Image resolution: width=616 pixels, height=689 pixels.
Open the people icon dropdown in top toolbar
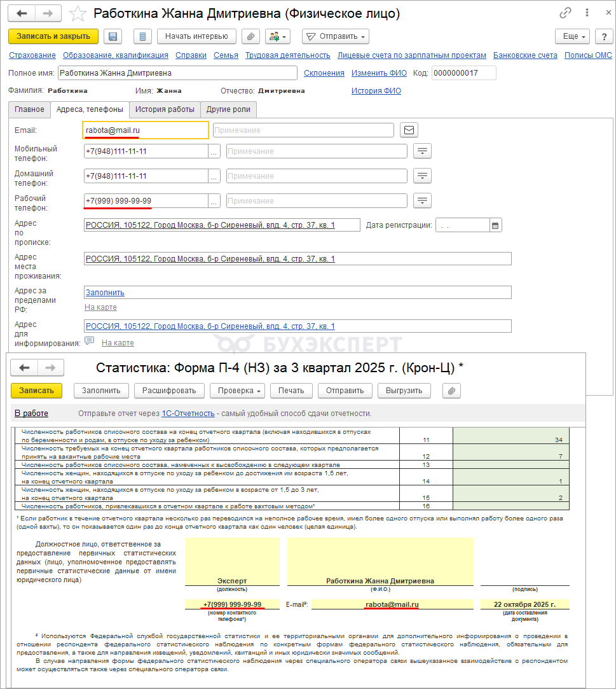pos(278,36)
